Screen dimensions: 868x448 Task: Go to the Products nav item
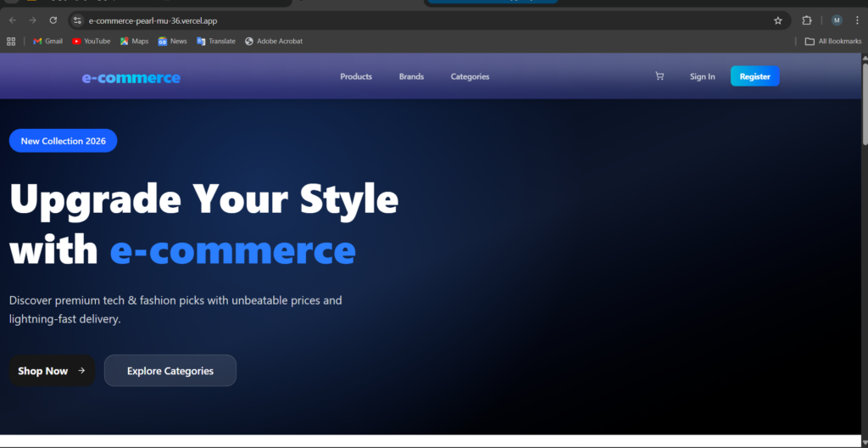[356, 76]
